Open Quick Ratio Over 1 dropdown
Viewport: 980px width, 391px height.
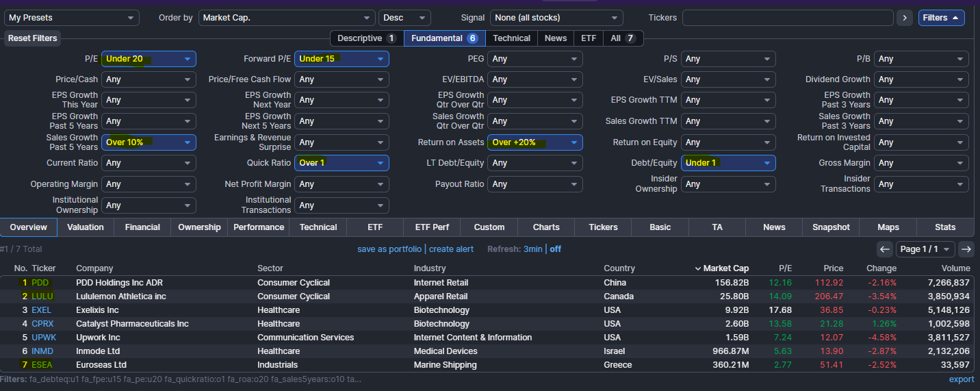click(341, 163)
